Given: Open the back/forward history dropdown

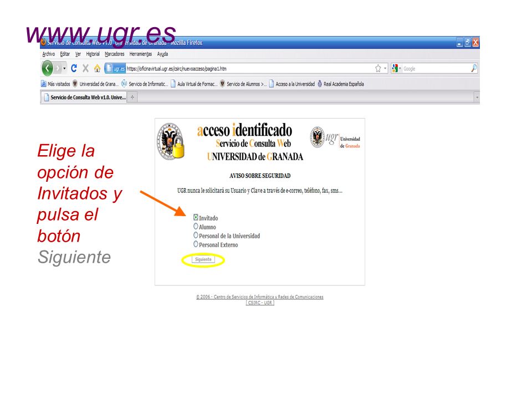Looking at the screenshot, I should [x=64, y=69].
